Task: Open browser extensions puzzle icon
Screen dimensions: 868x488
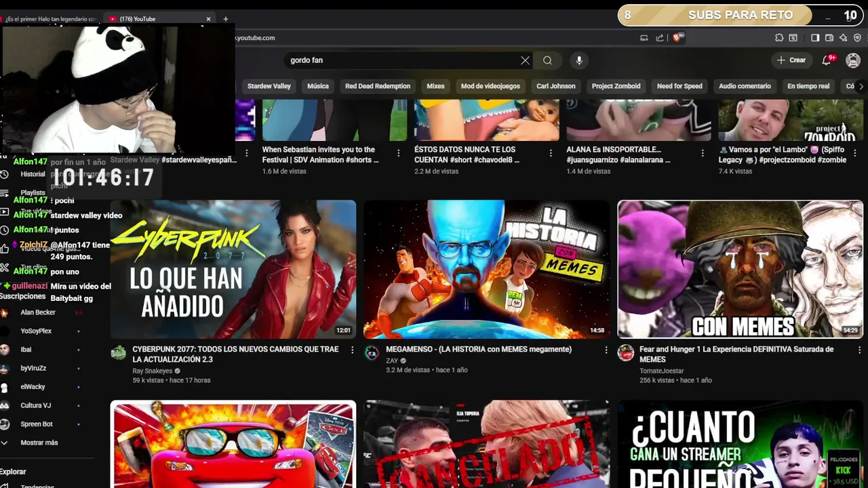Action: click(x=779, y=38)
